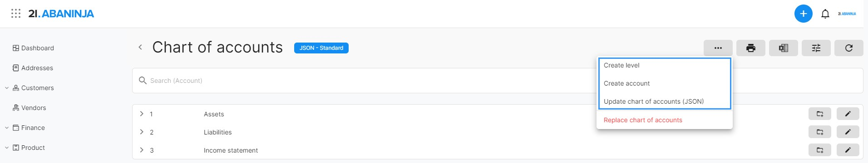Expand the Customers sidebar section
The width and height of the screenshot is (868, 163).
(x=7, y=88)
